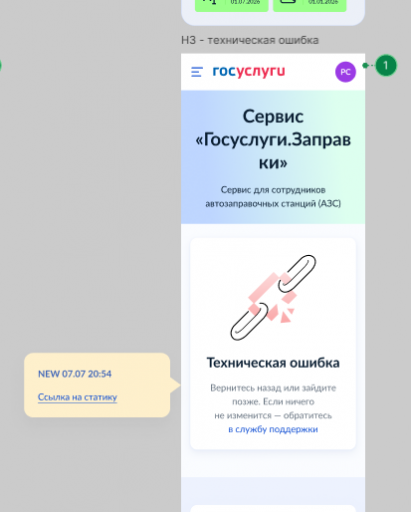Click the broken chain error illustration
411x512 pixels.
point(273,298)
